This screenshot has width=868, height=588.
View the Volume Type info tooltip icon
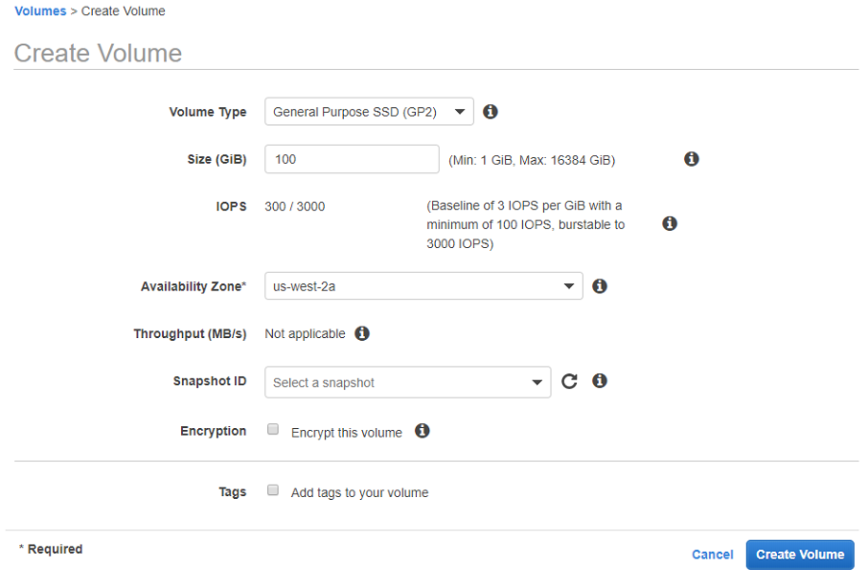click(x=490, y=111)
